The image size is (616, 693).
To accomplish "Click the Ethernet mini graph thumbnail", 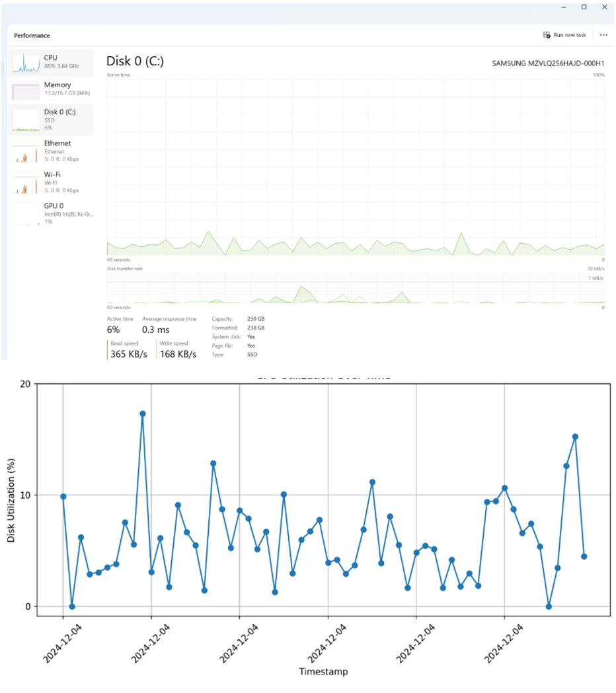I will click(26, 151).
